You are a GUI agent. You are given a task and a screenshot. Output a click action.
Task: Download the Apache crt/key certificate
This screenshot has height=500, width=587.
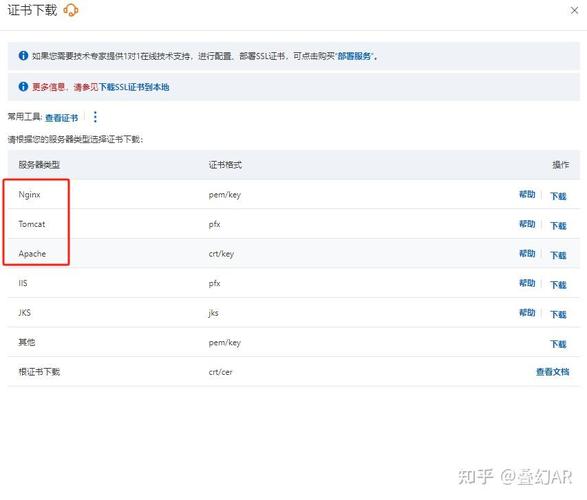click(558, 255)
